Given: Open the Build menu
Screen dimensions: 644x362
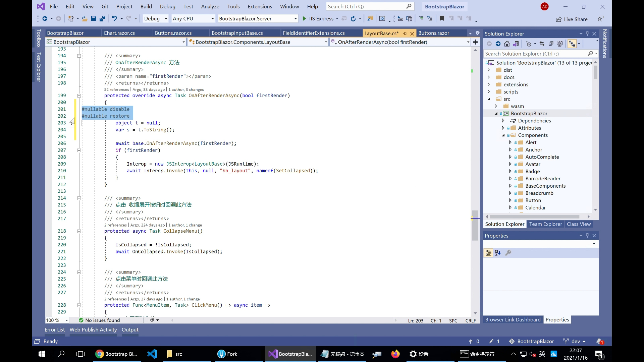Looking at the screenshot, I should [x=146, y=6].
